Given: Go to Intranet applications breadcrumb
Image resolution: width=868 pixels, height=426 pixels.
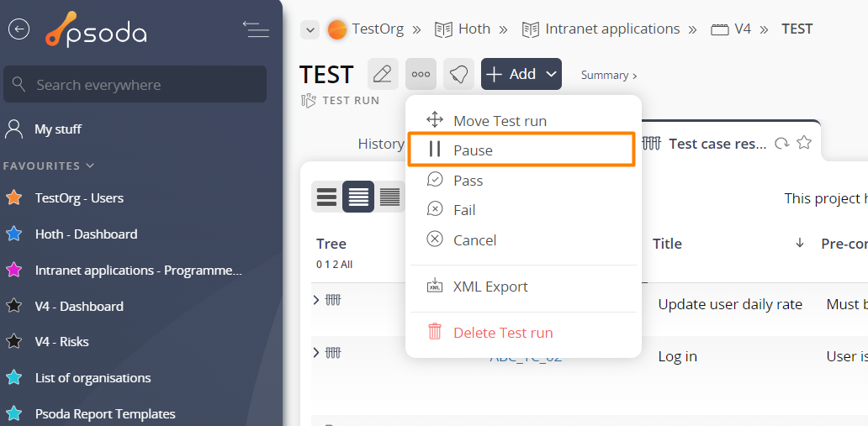Looking at the screenshot, I should [612, 29].
